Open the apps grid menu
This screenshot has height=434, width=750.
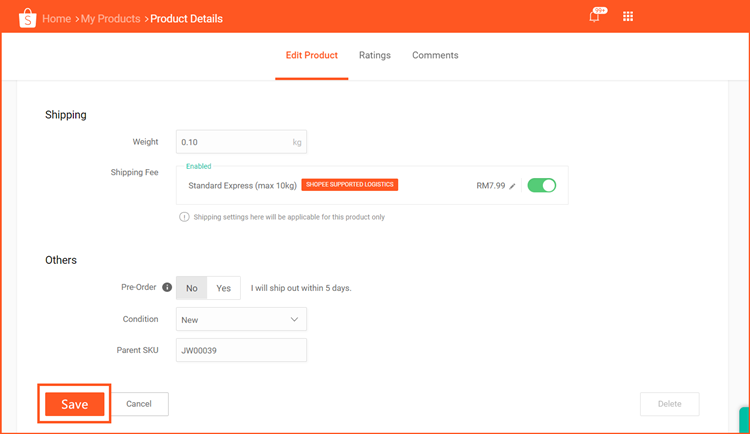[628, 17]
